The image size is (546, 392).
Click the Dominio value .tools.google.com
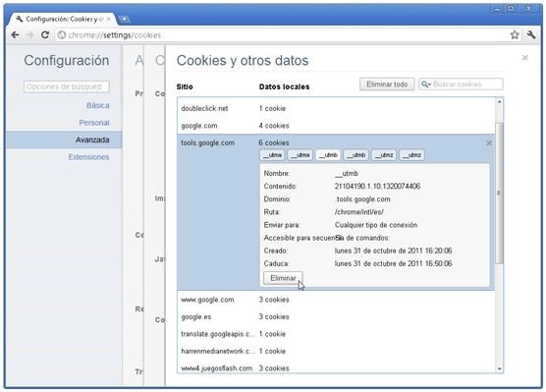tap(362, 199)
